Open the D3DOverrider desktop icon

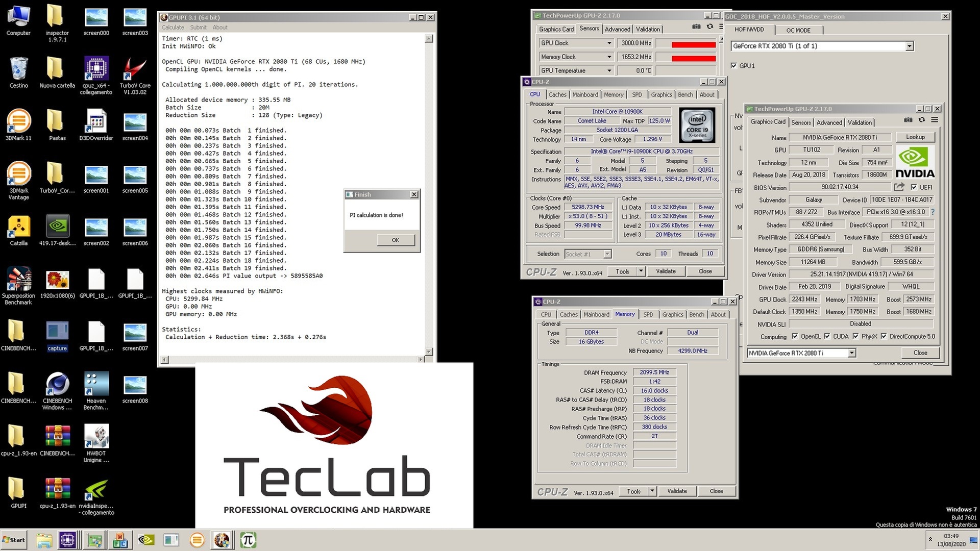96,125
